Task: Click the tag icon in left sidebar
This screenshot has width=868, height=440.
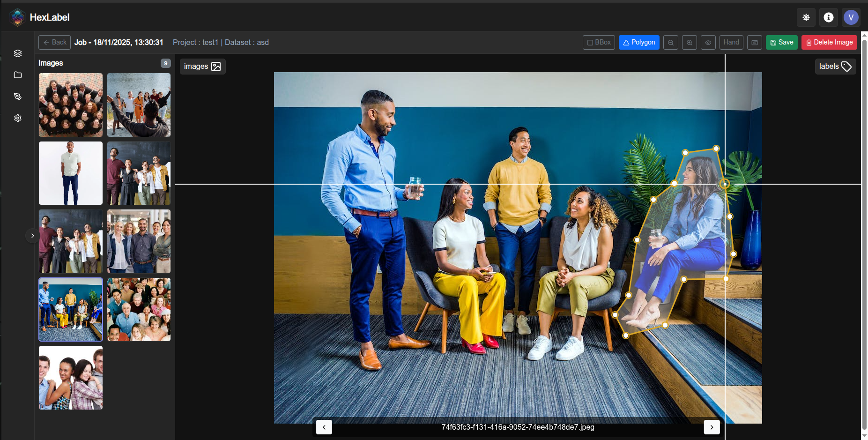Action: click(x=18, y=97)
